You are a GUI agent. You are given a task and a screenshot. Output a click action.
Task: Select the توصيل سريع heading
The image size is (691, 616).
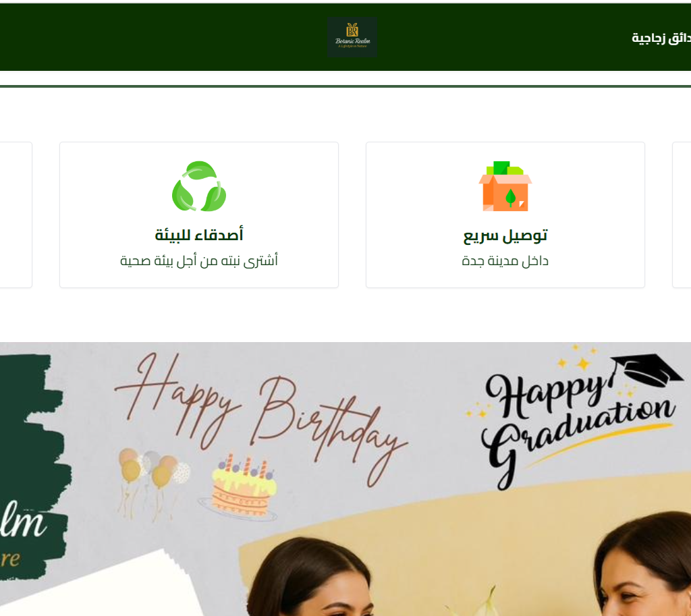[505, 235]
